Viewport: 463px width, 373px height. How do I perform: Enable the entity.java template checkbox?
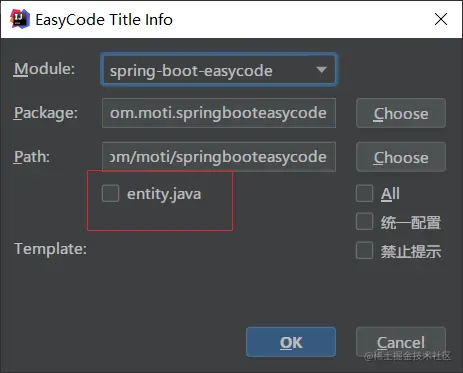coord(110,194)
